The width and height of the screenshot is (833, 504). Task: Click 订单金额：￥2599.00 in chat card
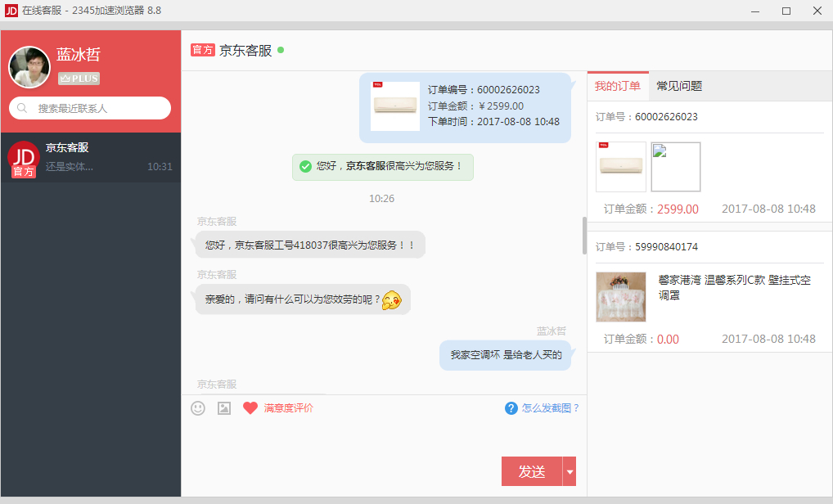[x=475, y=106]
